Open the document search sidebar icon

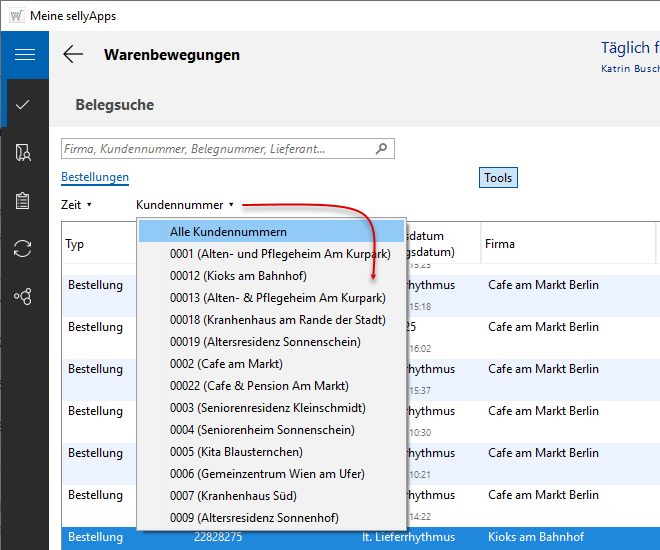pos(23,153)
